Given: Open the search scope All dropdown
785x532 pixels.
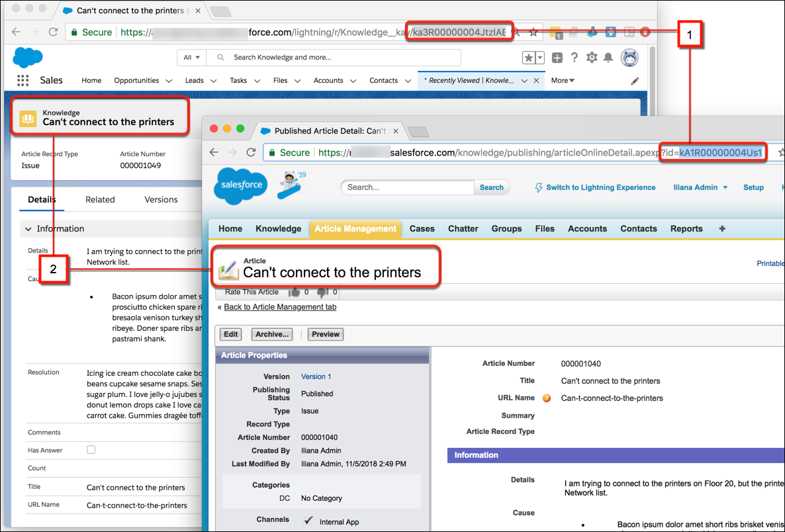Looking at the screenshot, I should point(192,58).
